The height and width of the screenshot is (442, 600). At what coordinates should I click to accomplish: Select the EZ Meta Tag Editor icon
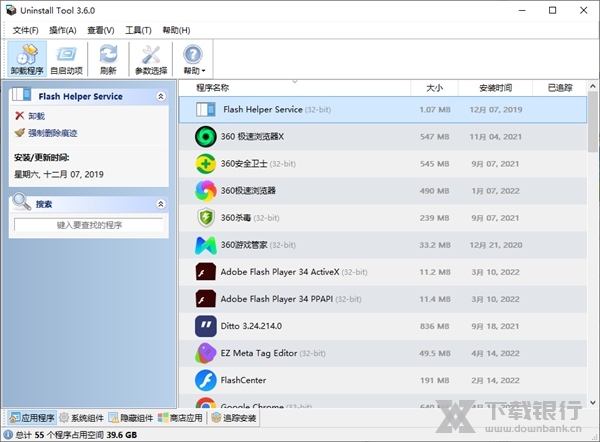205,353
